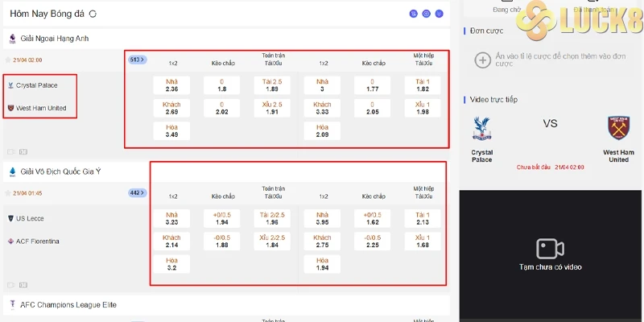Image resolution: width=644 pixels, height=322 pixels.
Task: Expand the 513 markets badge
Action: pos(137,60)
